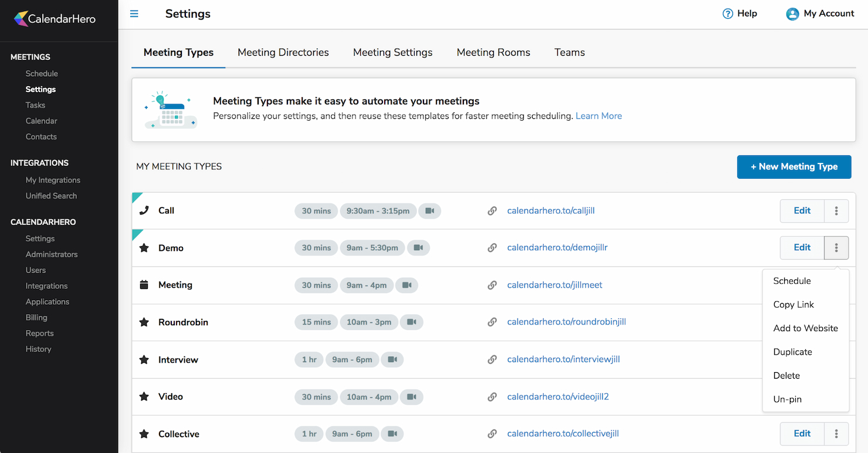868x453 pixels.
Task: Select Duplicate in the dropdown menu
Action: [792, 352]
